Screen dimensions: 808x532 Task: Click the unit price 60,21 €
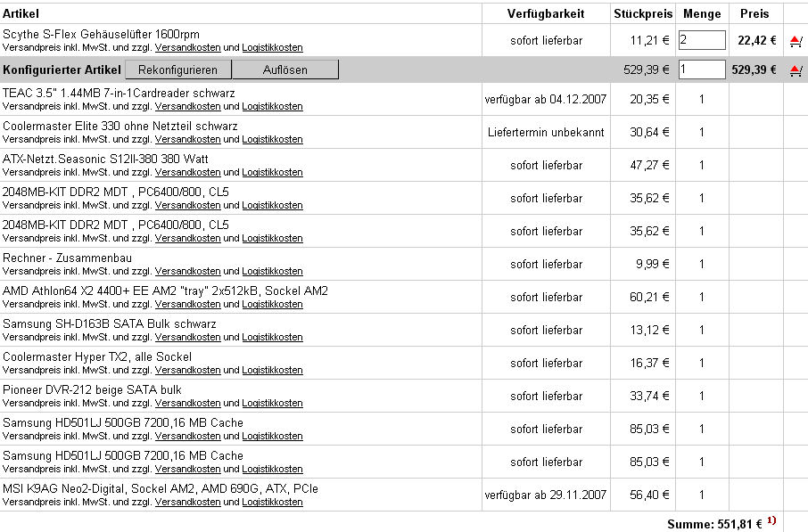pyautogui.click(x=650, y=297)
